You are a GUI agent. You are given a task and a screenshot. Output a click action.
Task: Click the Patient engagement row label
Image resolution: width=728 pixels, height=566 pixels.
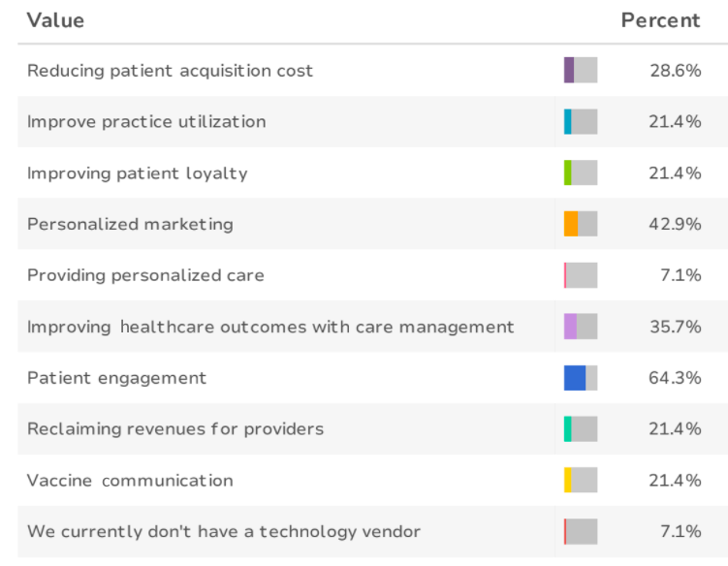pos(116,378)
